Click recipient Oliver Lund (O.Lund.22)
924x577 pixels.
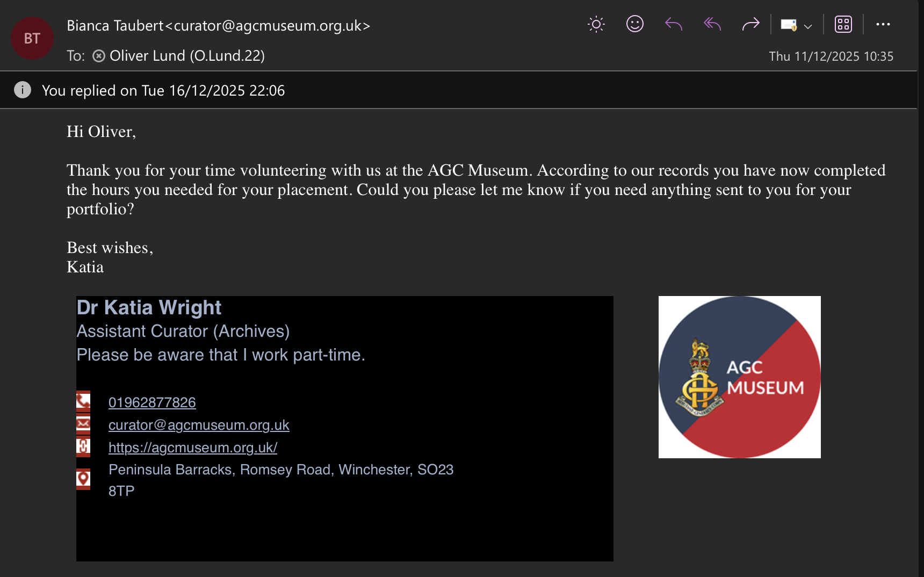[x=187, y=56]
